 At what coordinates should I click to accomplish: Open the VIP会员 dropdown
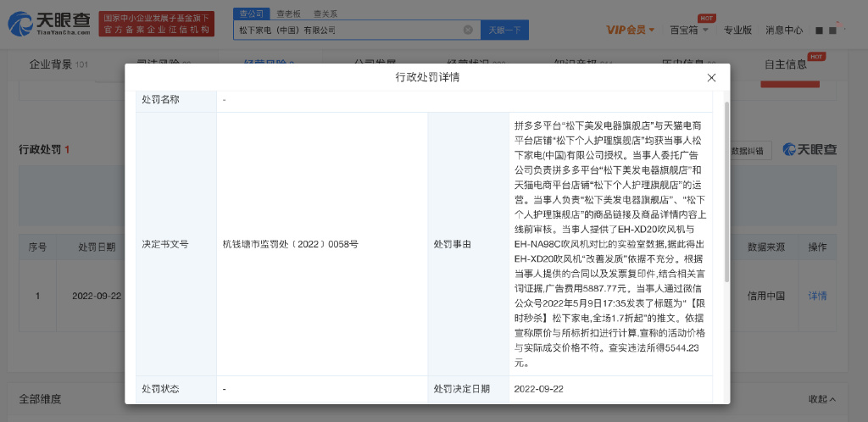(x=631, y=30)
